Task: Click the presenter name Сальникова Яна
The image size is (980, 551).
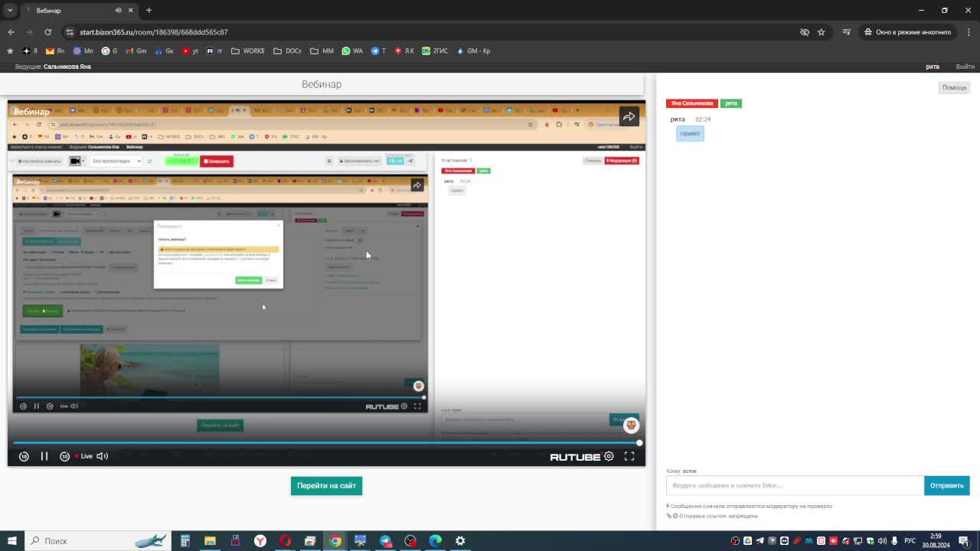Action: click(67, 67)
